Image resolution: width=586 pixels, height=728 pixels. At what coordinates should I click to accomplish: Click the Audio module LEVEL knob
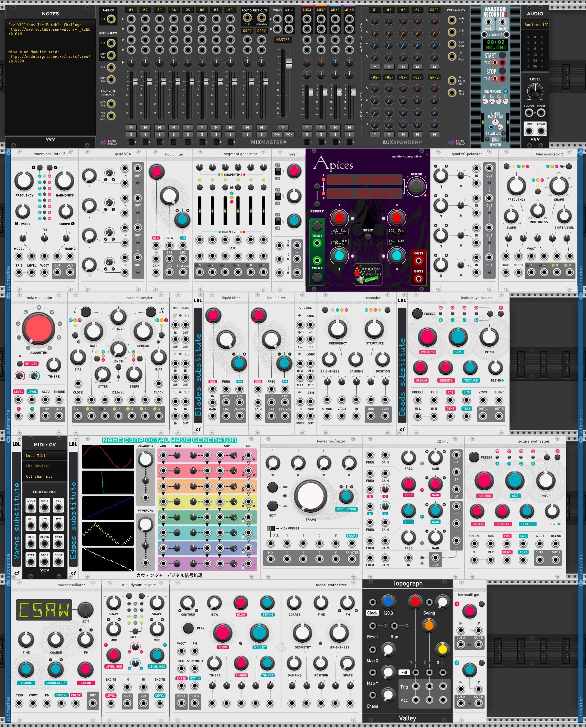tap(535, 91)
